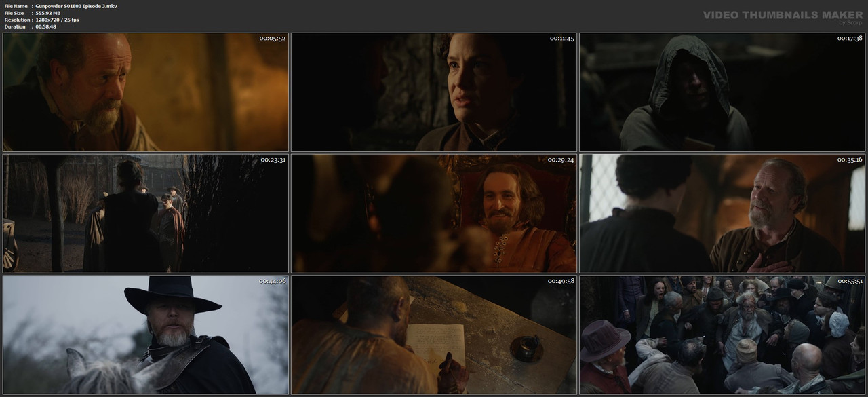Click the 00:44:06 timestamp label

click(x=273, y=281)
